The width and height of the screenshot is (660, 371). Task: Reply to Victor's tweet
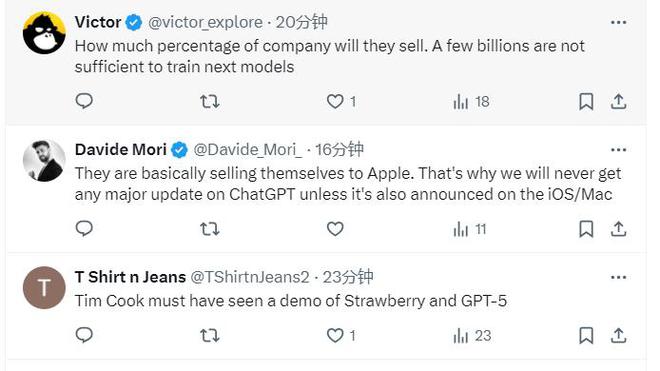[x=84, y=101]
